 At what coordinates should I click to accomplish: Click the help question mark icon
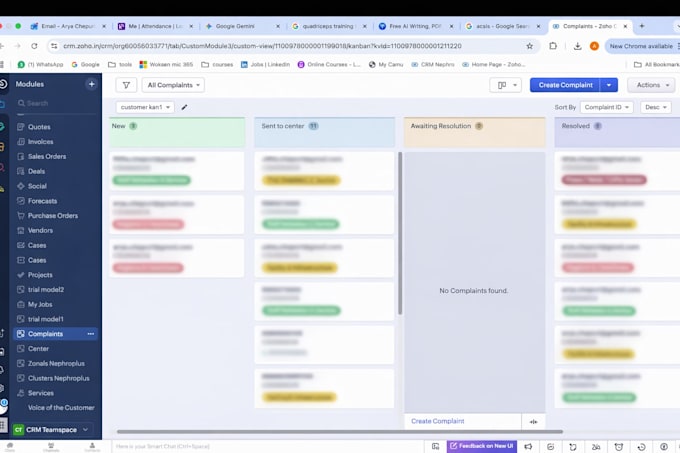tap(664, 446)
